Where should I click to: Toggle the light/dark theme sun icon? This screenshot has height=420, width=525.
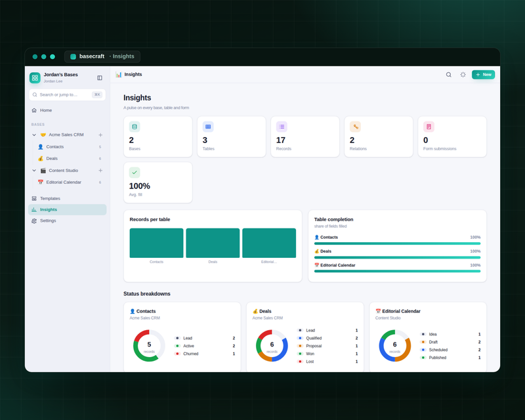pos(463,75)
